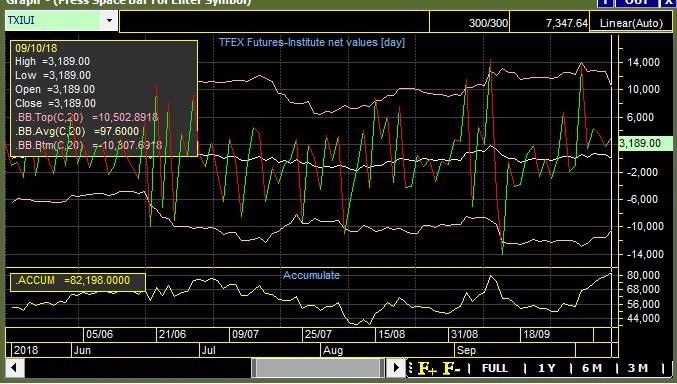Click the F- zoom out icon
Viewport: 677px width, 384px height.
point(452,368)
